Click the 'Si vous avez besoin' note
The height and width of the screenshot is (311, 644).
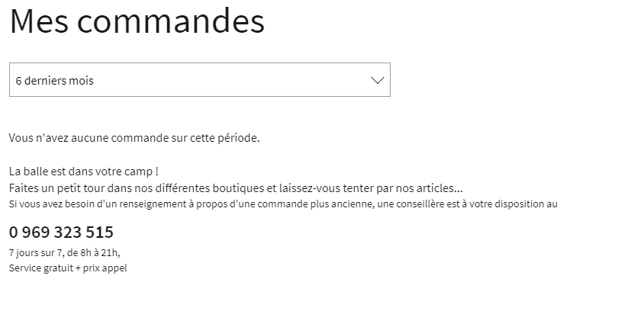click(x=283, y=204)
